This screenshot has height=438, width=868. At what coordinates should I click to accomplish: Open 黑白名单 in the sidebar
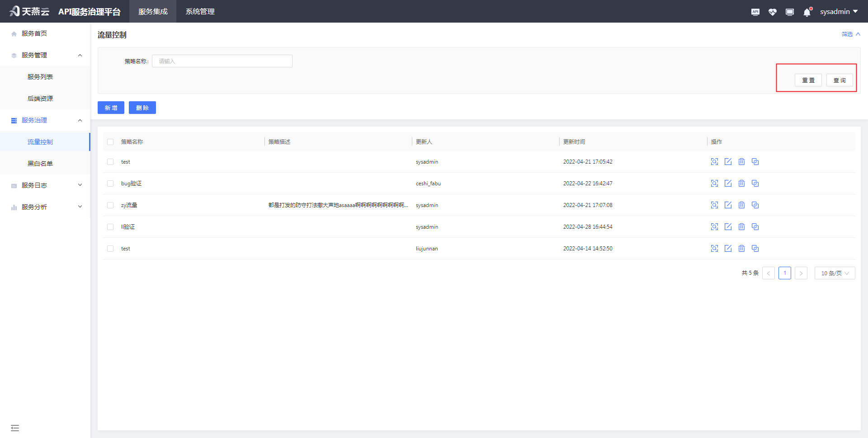point(40,164)
